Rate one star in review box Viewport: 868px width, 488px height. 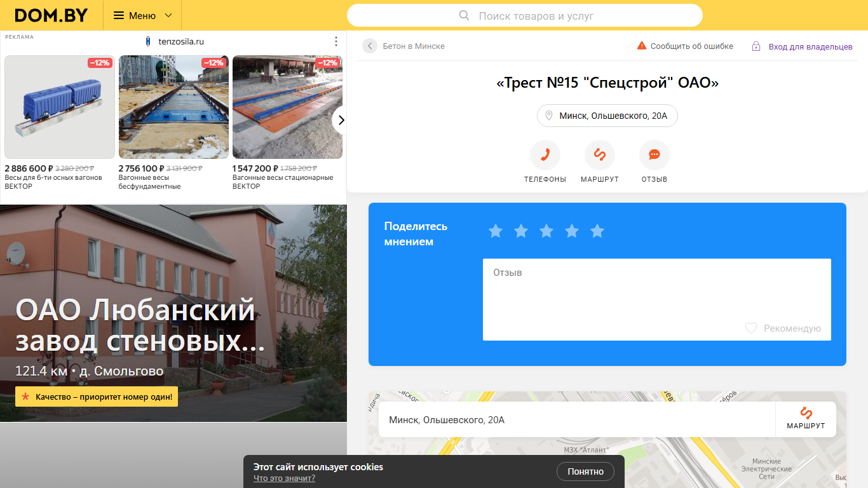(x=496, y=231)
